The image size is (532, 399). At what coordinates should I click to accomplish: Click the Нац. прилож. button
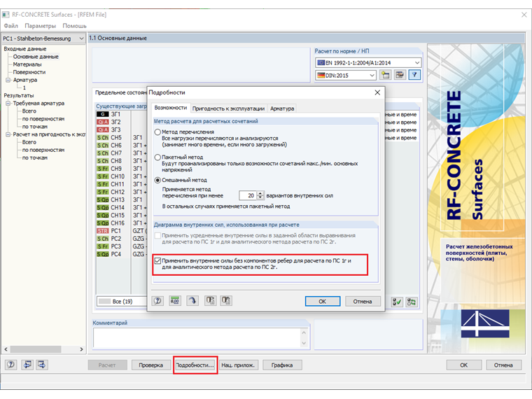click(238, 365)
